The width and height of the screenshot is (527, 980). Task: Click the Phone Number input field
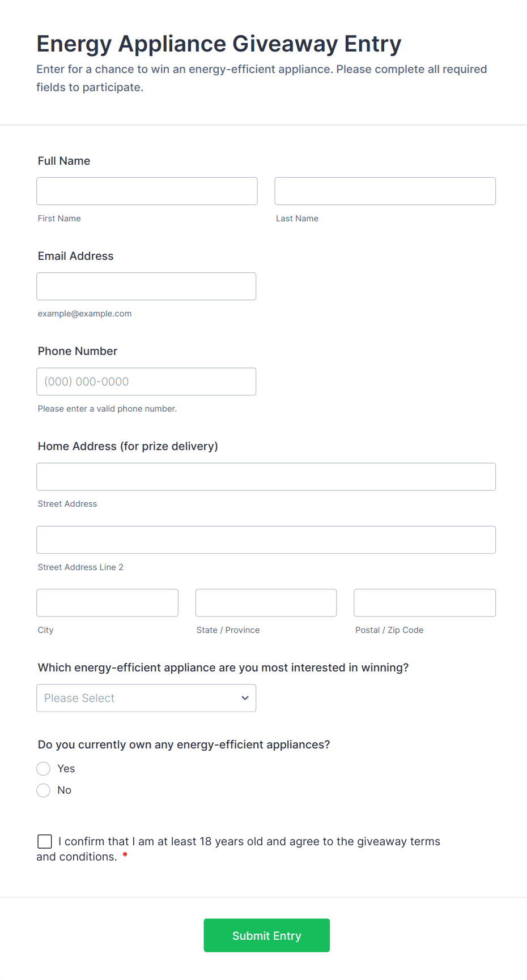click(146, 382)
